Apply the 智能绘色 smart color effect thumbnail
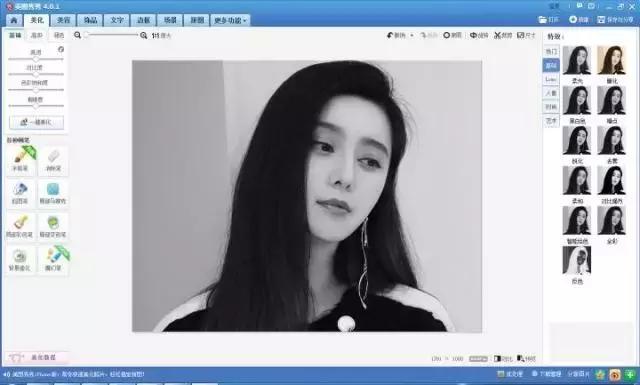The image size is (640, 385). [x=577, y=220]
